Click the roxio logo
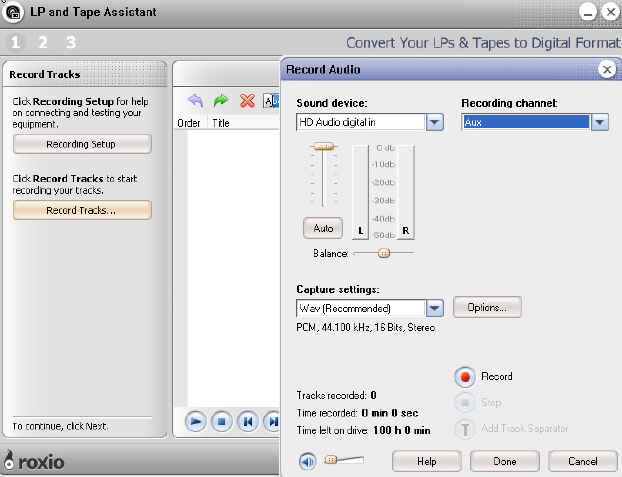Screen dimensions: 622x477 [34, 461]
